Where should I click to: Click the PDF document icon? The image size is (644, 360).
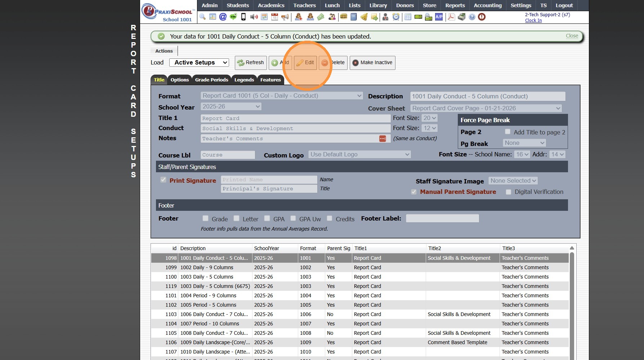tap(451, 17)
